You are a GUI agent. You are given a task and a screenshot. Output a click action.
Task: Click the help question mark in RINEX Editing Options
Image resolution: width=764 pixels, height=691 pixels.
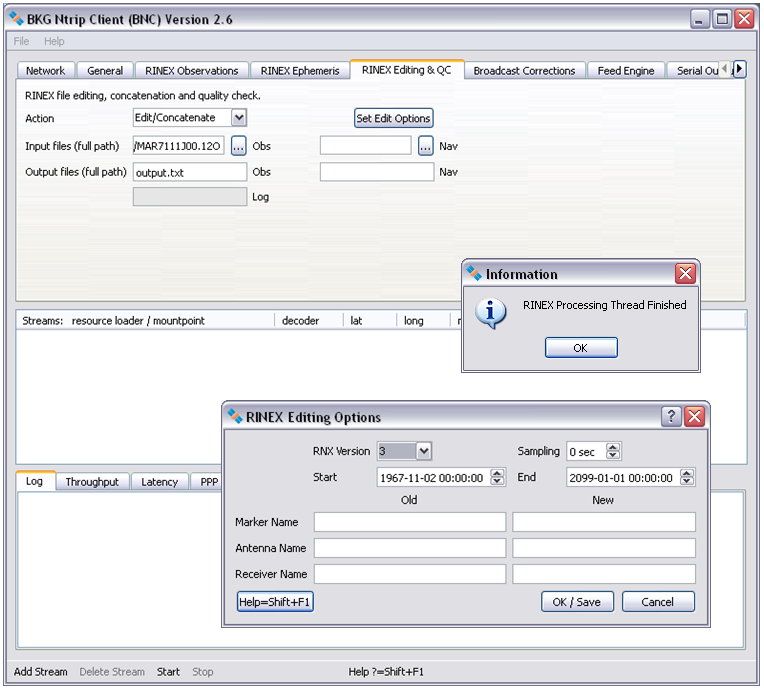672,417
